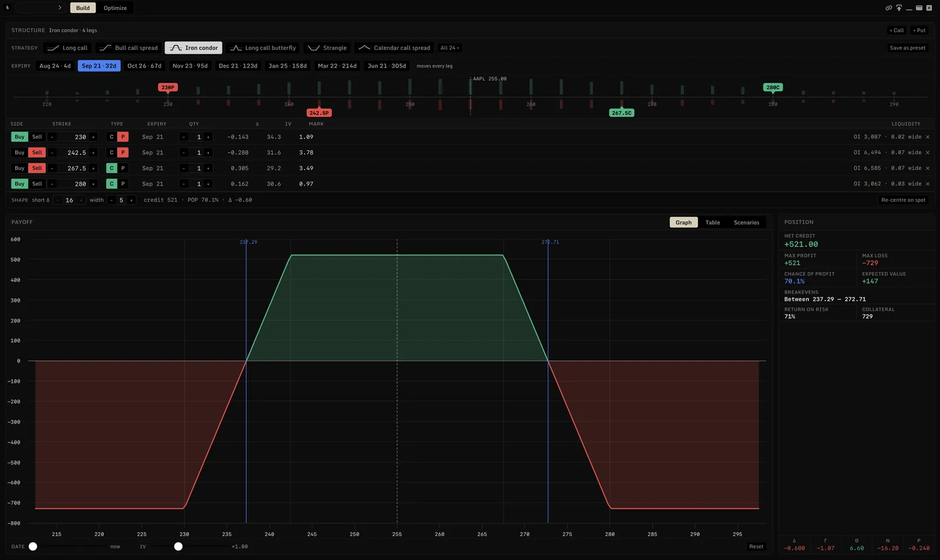This screenshot has width=940, height=560.
Task: Increase the strike of the 230 leg
Action: click(x=93, y=137)
